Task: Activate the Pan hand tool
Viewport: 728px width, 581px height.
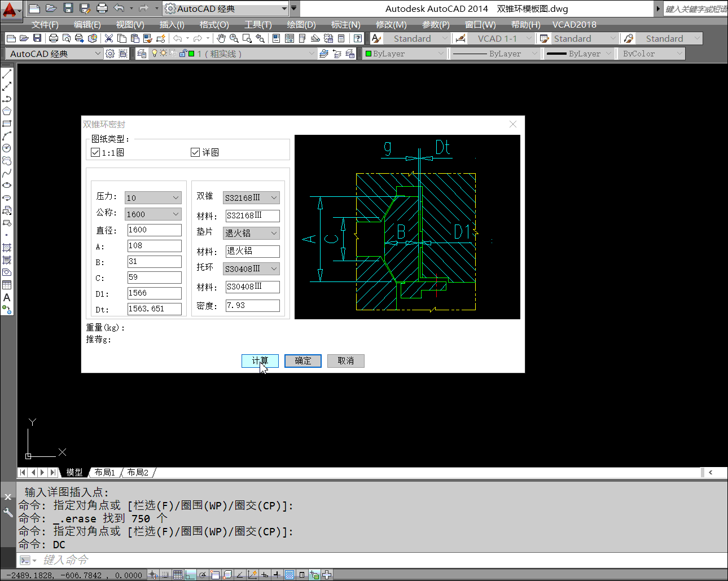Action: (x=221, y=38)
